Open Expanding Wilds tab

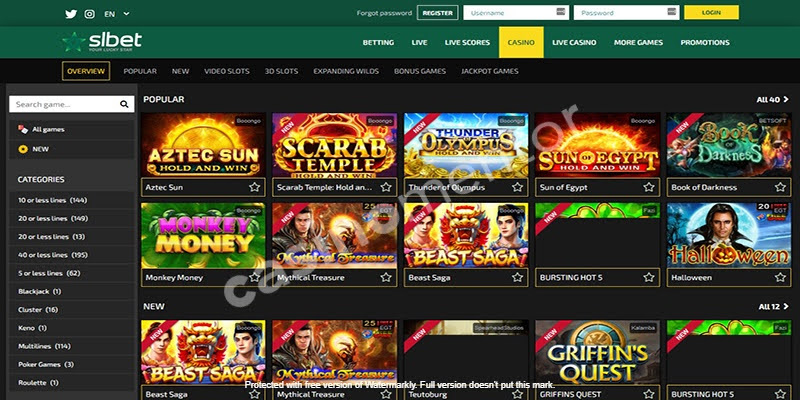tap(346, 71)
